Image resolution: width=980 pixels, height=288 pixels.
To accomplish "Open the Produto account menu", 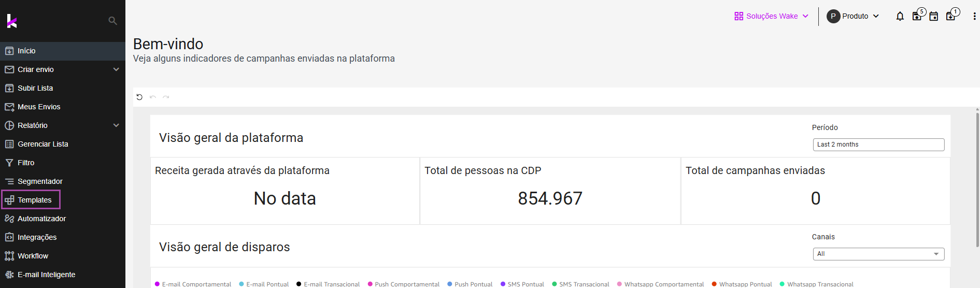I will coord(853,16).
